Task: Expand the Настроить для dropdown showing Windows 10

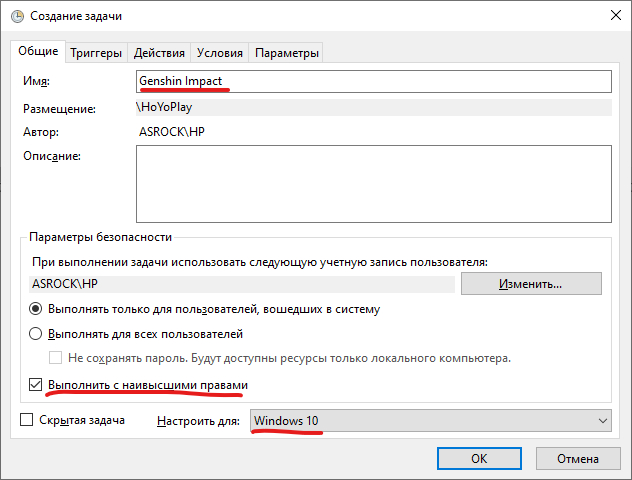Action: coord(430,421)
